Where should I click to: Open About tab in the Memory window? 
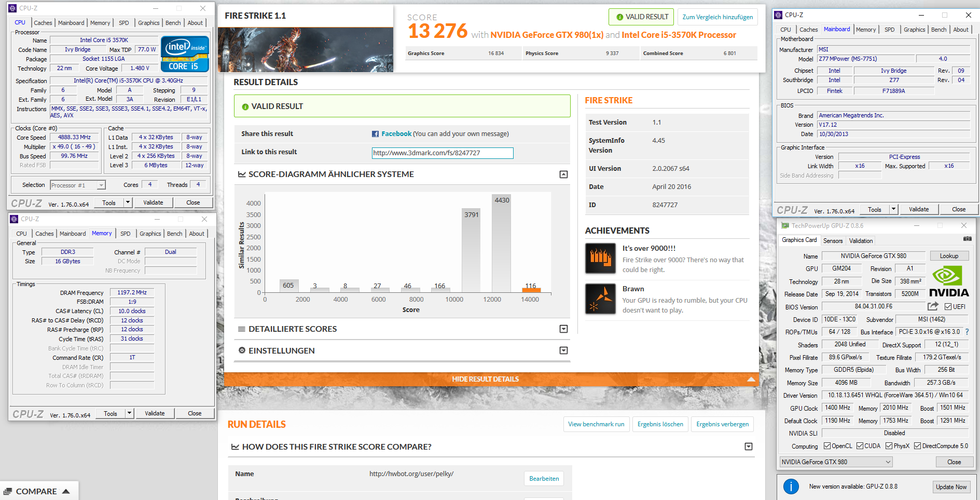(x=197, y=234)
